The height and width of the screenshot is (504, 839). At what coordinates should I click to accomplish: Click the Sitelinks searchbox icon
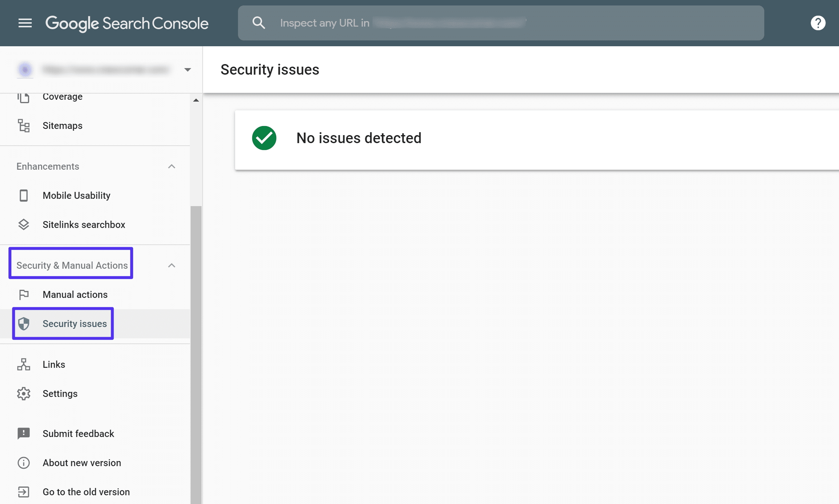point(24,224)
